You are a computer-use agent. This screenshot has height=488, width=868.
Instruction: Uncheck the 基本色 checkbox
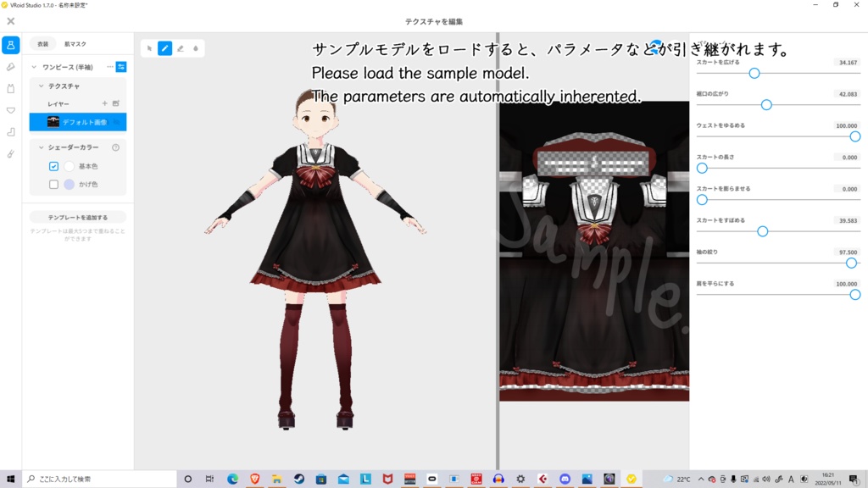(53, 165)
